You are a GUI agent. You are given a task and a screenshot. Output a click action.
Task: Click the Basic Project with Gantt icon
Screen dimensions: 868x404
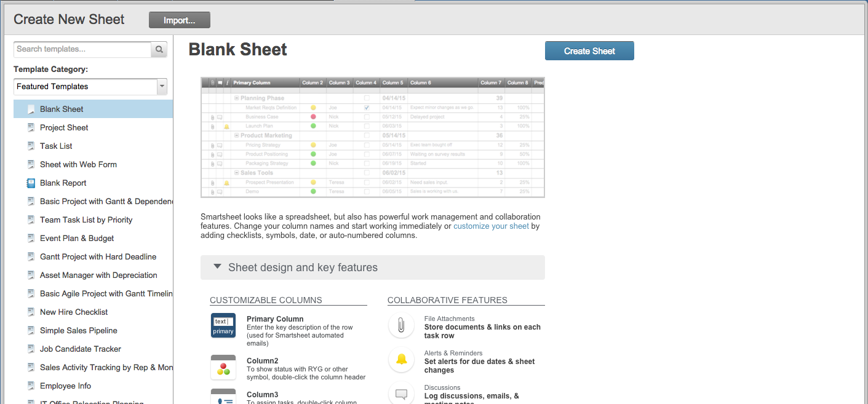pyautogui.click(x=31, y=202)
